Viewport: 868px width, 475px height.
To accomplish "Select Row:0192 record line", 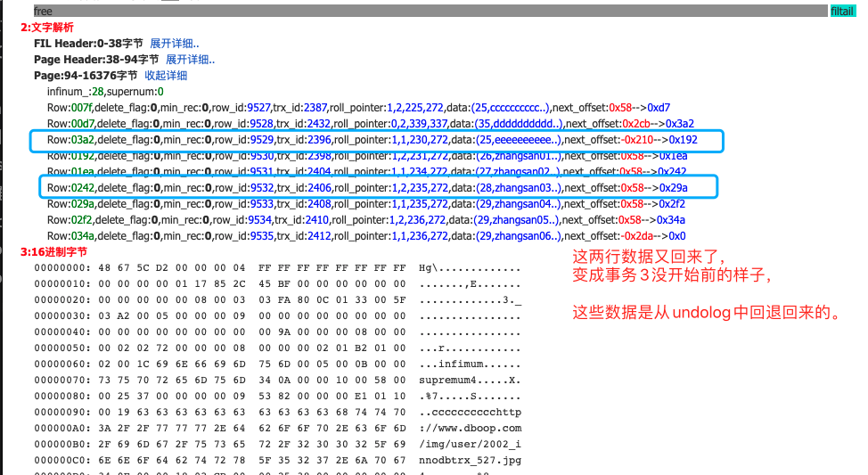I will coord(367,156).
